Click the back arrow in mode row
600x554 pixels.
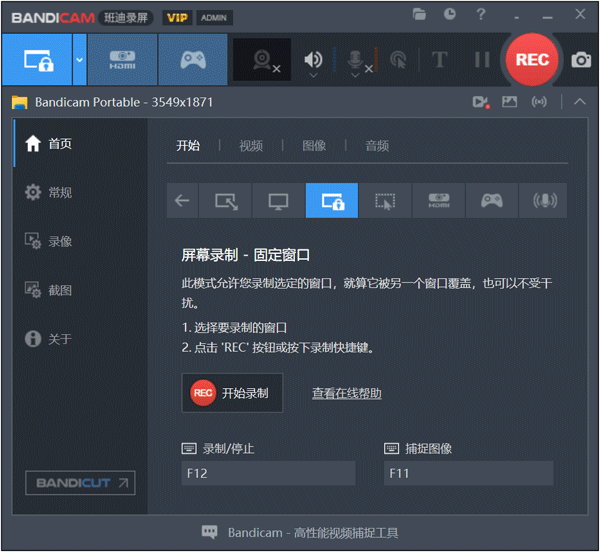click(x=183, y=200)
